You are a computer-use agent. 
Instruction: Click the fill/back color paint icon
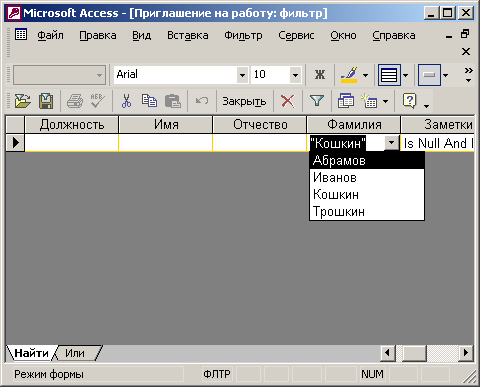pyautogui.click(x=349, y=75)
